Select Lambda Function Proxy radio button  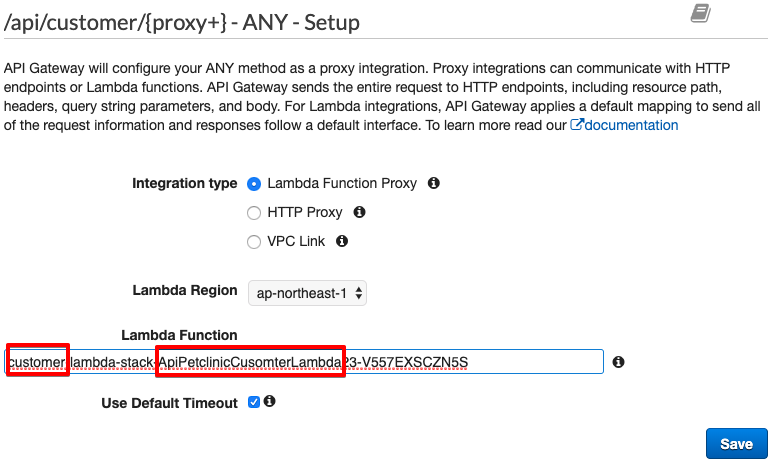(x=254, y=184)
